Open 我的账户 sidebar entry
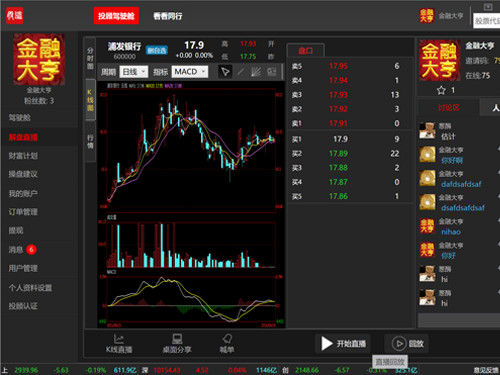The image size is (500, 375). tap(23, 193)
